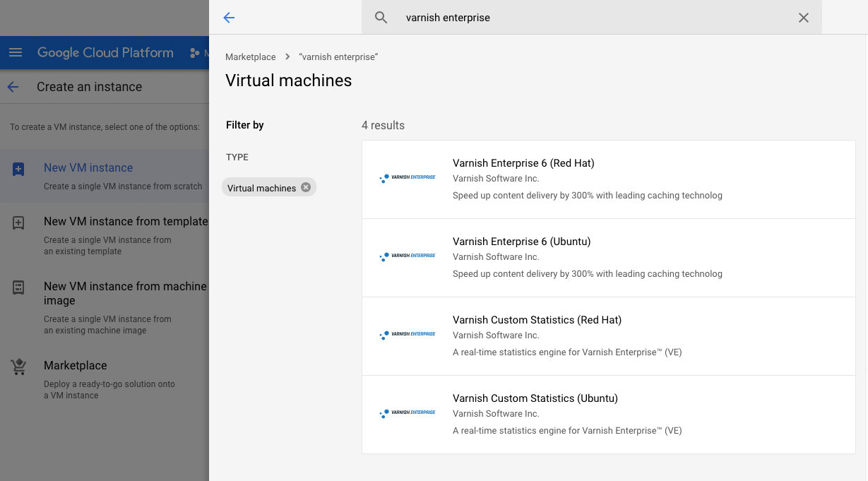Image resolution: width=868 pixels, height=481 pixels.
Task: Choose Marketplace from the instance options list
Action: click(x=75, y=365)
